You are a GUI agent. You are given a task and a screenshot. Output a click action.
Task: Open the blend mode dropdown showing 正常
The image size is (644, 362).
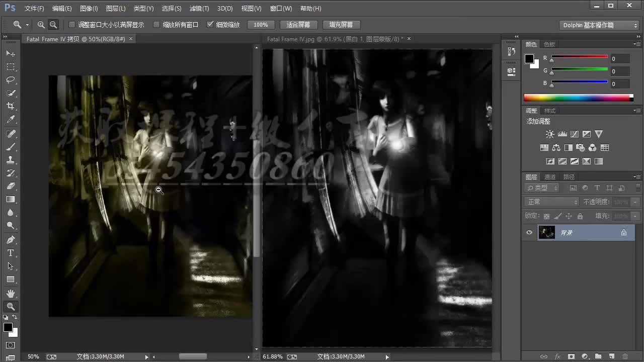(551, 201)
